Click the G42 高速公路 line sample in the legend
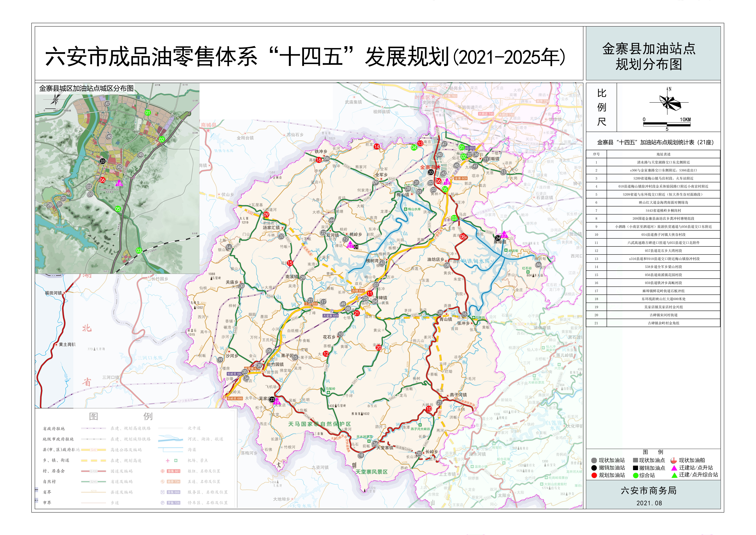756x535 pixels. pos(94,450)
